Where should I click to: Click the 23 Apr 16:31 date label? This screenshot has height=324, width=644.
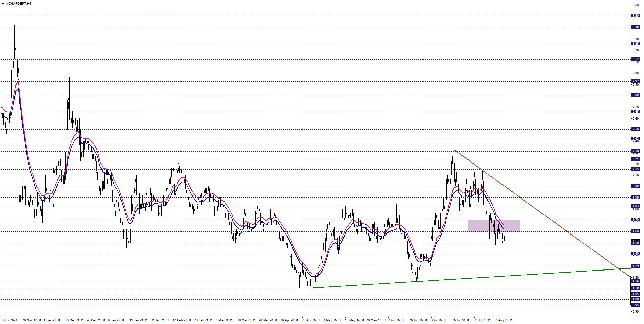311,320
